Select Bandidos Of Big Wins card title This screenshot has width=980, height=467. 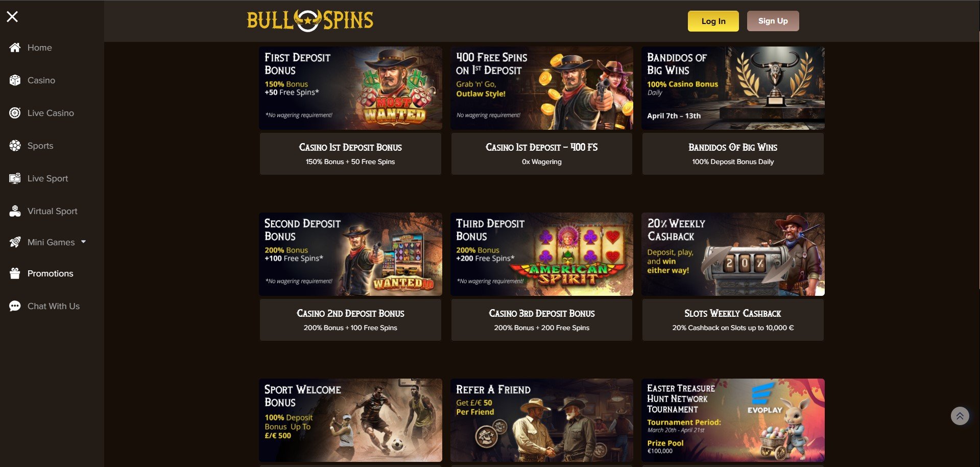[733, 147]
